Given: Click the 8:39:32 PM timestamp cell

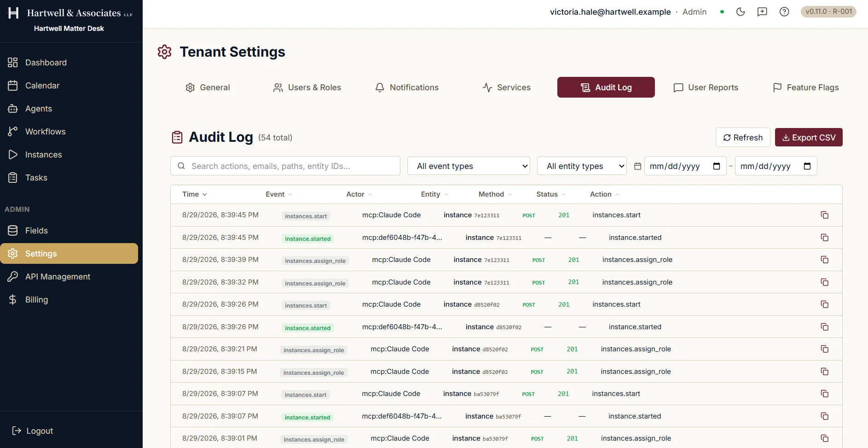Looking at the screenshot, I should 220,282.
